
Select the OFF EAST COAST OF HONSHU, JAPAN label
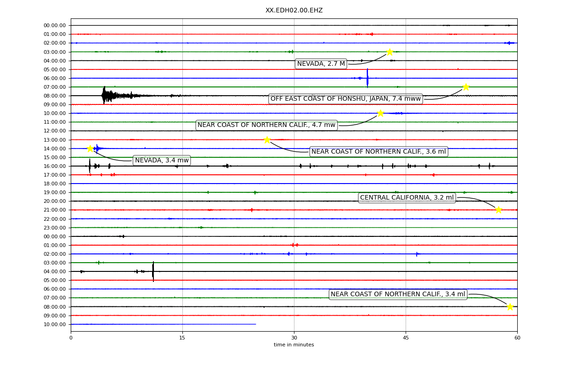pyautogui.click(x=345, y=99)
